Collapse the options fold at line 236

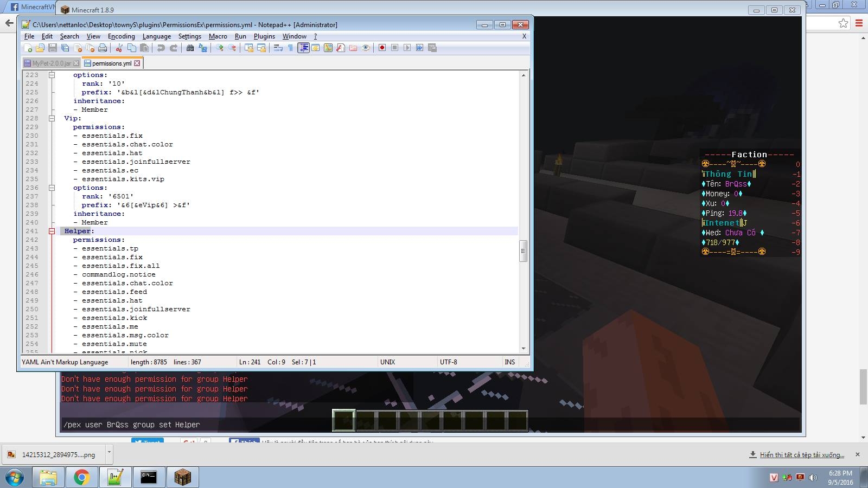coord(52,188)
